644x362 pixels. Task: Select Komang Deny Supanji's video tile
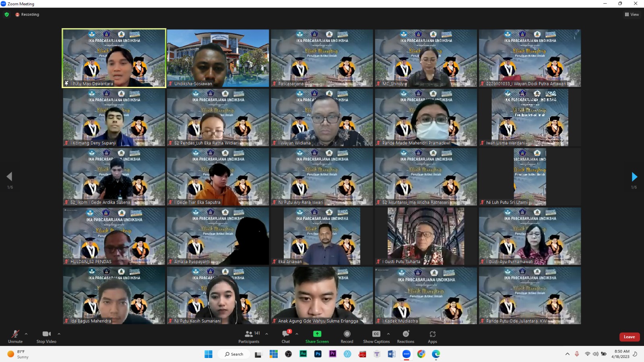[x=114, y=117]
